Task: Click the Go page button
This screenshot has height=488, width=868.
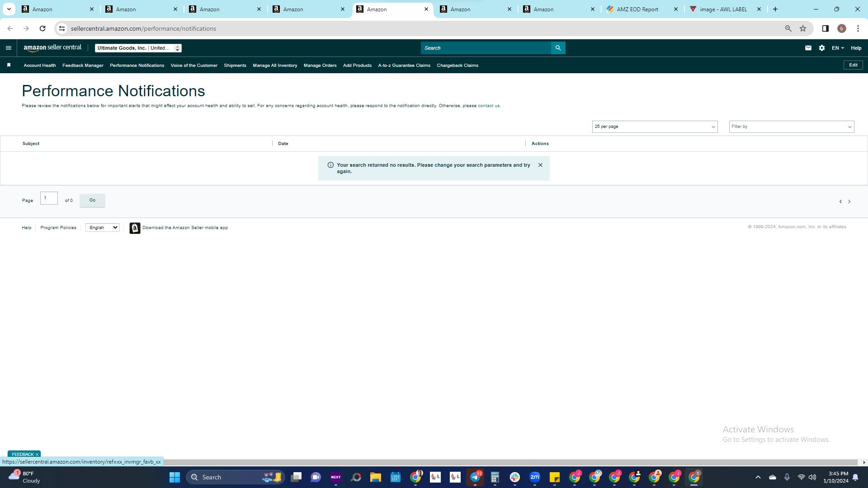Action: point(92,200)
